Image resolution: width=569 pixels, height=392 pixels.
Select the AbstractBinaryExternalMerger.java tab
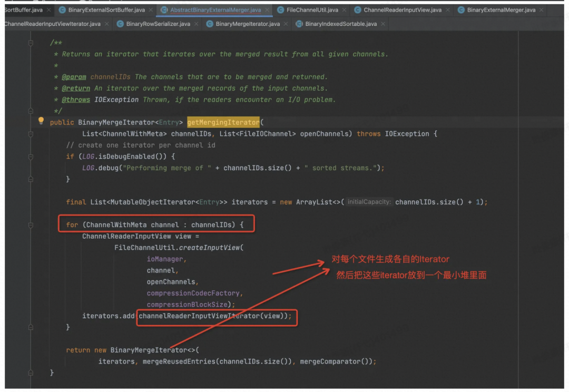point(215,10)
